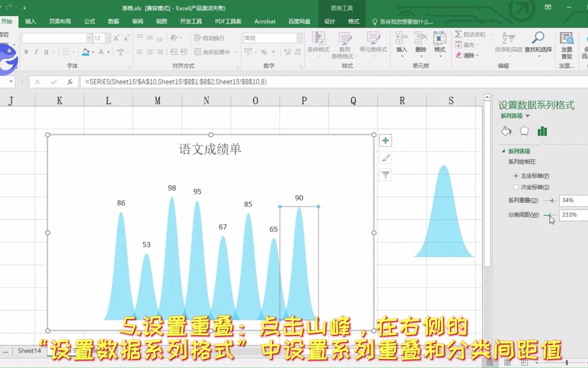This screenshot has width=588, height=368.
Task: Click the formula bar SERIES formula
Action: (x=176, y=82)
